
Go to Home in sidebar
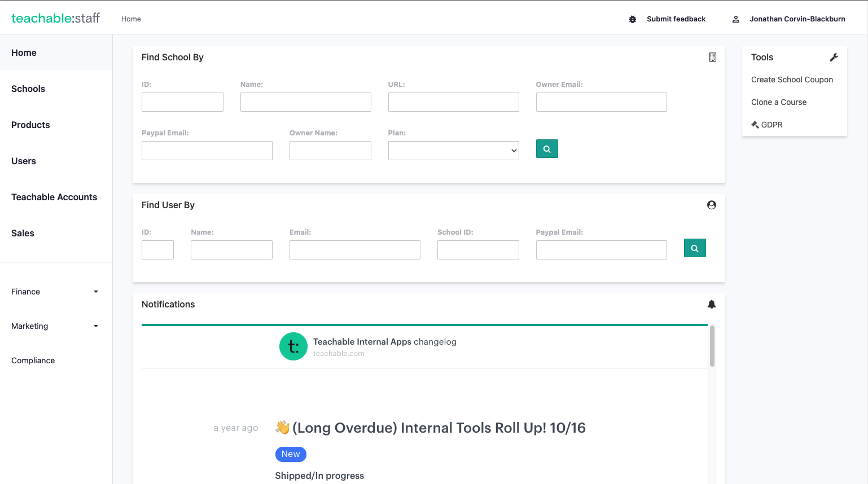pyautogui.click(x=56, y=52)
